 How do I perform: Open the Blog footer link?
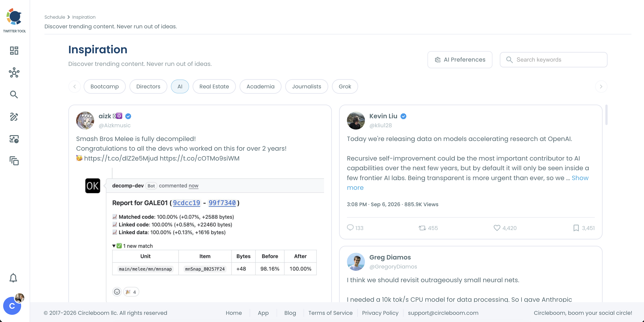[x=290, y=313]
